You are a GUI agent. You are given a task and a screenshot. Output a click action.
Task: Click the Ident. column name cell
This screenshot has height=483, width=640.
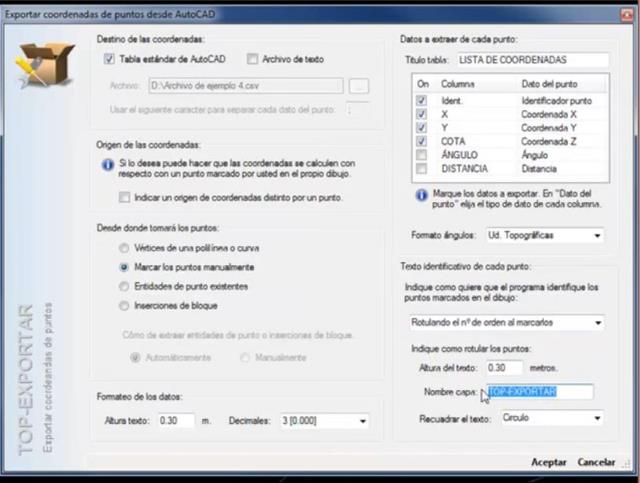(x=451, y=100)
